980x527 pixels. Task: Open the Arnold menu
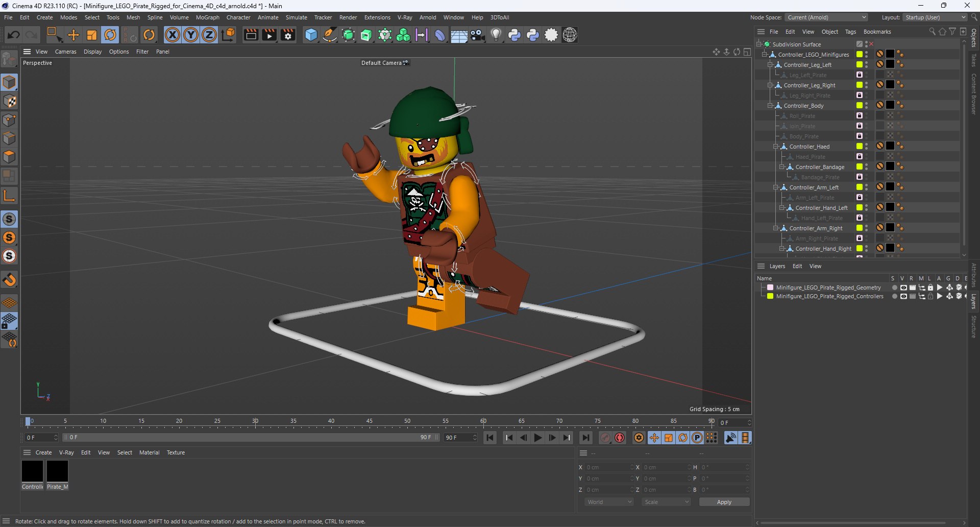pyautogui.click(x=428, y=17)
